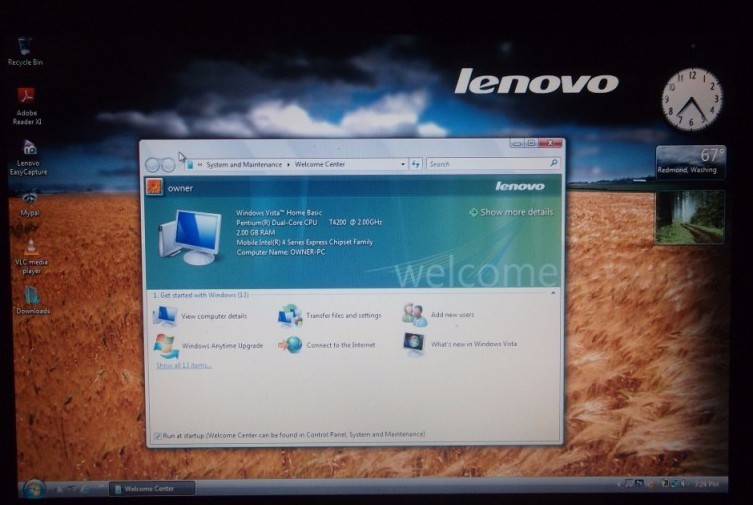Open Windows Anytime Upgrade
The image size is (753, 505).
(x=221, y=345)
